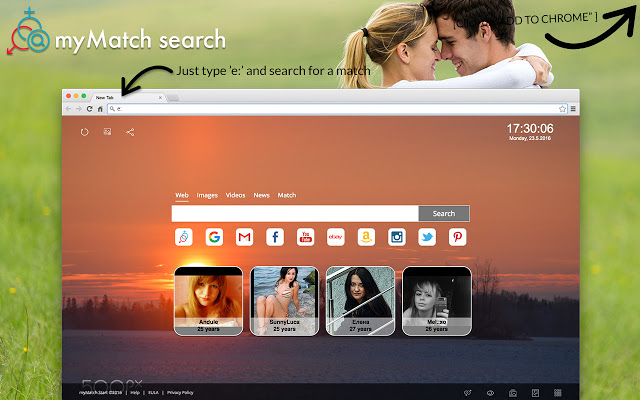The height and width of the screenshot is (401, 641).
Task: Click the camera icon in the bottom bar
Action: click(513, 393)
